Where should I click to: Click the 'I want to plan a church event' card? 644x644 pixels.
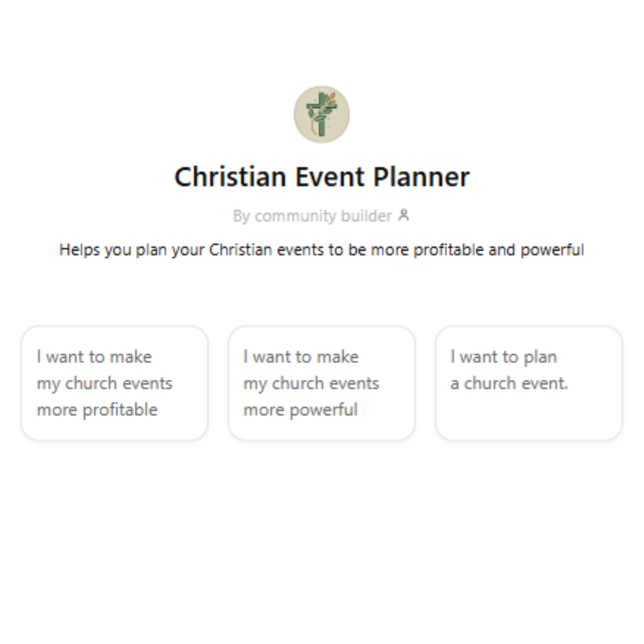tap(528, 383)
